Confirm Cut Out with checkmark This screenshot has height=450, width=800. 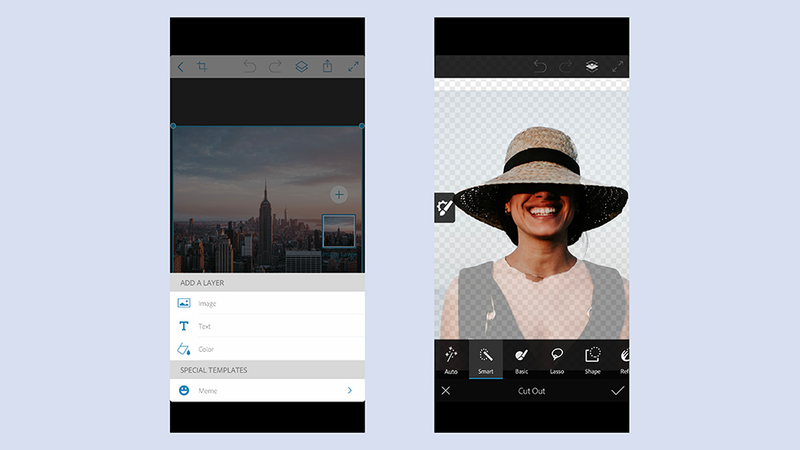point(617,391)
